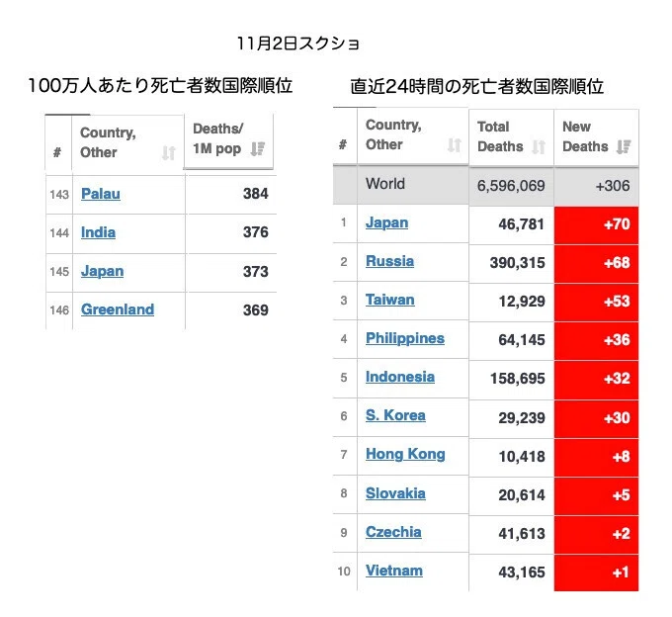The height and width of the screenshot is (617, 672).
Task: Open the Philippines country link
Action: pyautogui.click(x=405, y=339)
